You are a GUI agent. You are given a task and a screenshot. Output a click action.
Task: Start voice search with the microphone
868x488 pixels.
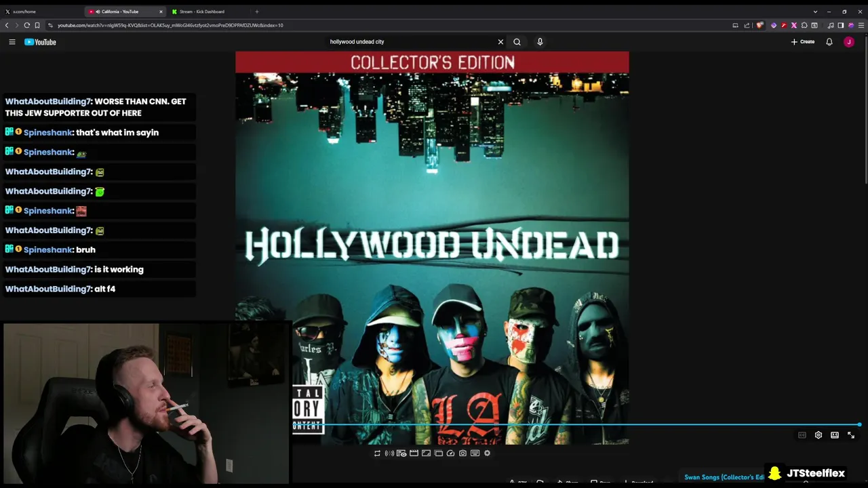(x=540, y=42)
